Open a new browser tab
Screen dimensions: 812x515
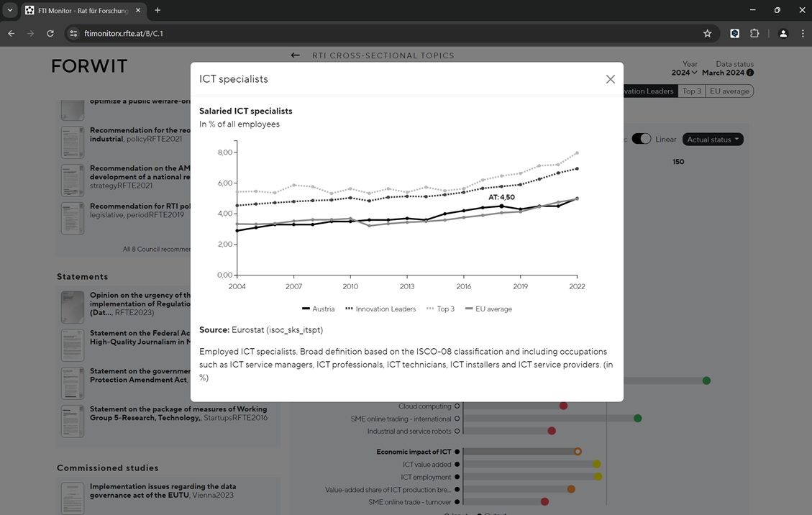tap(158, 10)
